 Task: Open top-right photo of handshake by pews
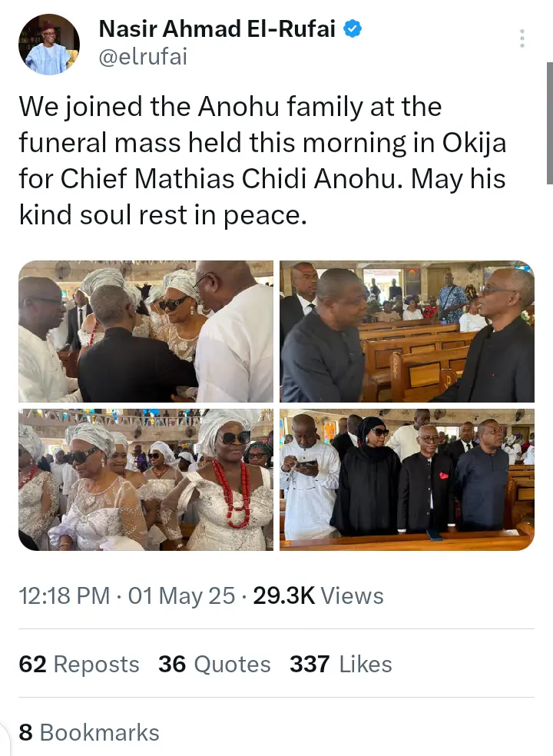click(x=407, y=331)
